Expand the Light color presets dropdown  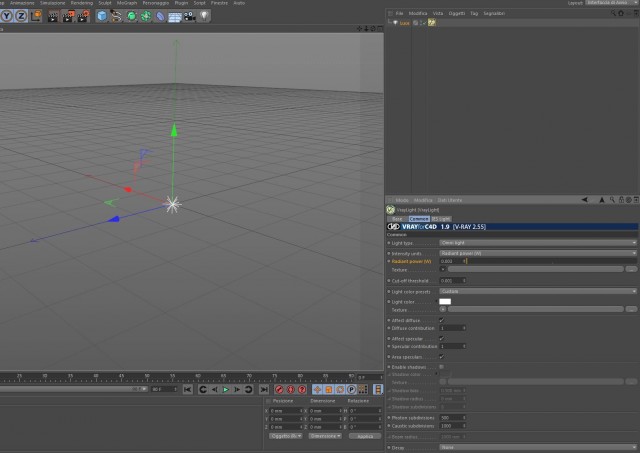(538, 291)
